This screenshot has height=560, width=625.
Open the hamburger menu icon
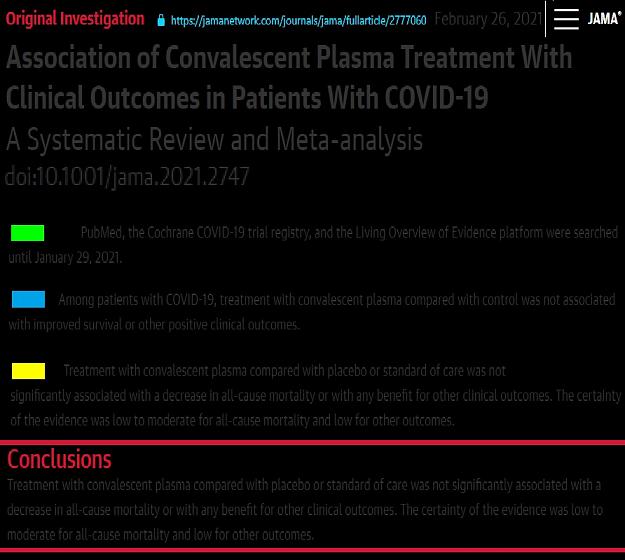pos(566,19)
